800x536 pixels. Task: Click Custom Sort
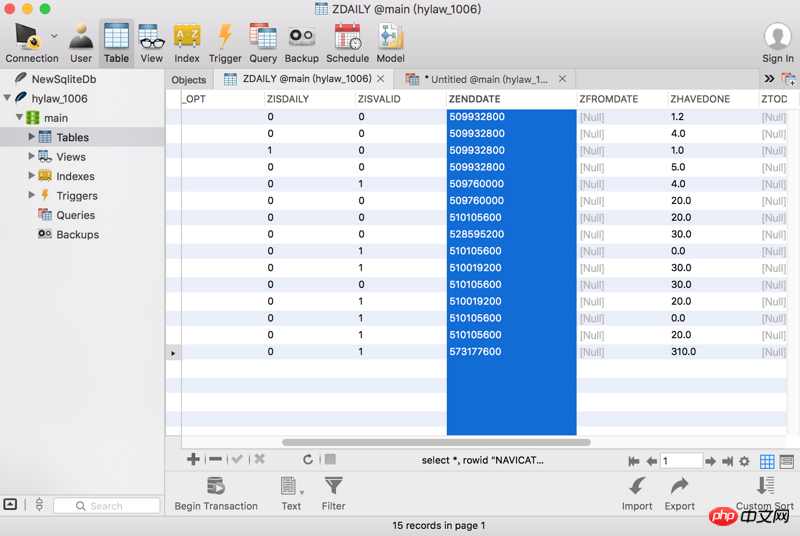[765, 493]
